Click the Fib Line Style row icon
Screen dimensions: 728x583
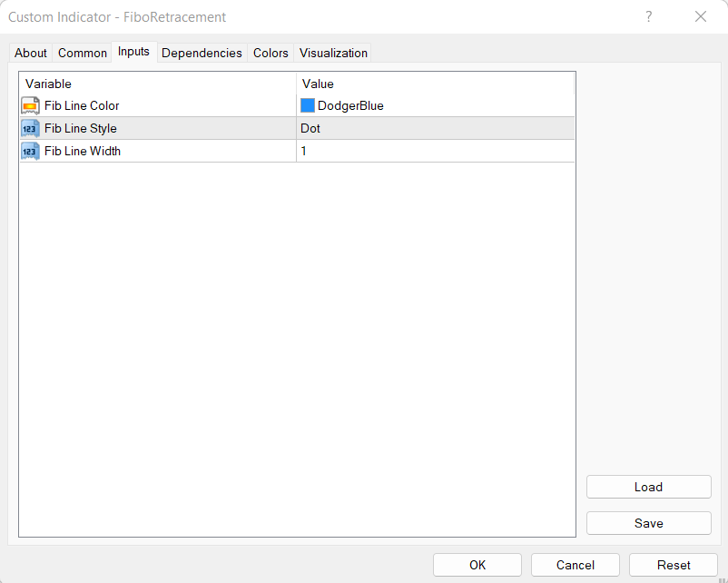(x=30, y=128)
